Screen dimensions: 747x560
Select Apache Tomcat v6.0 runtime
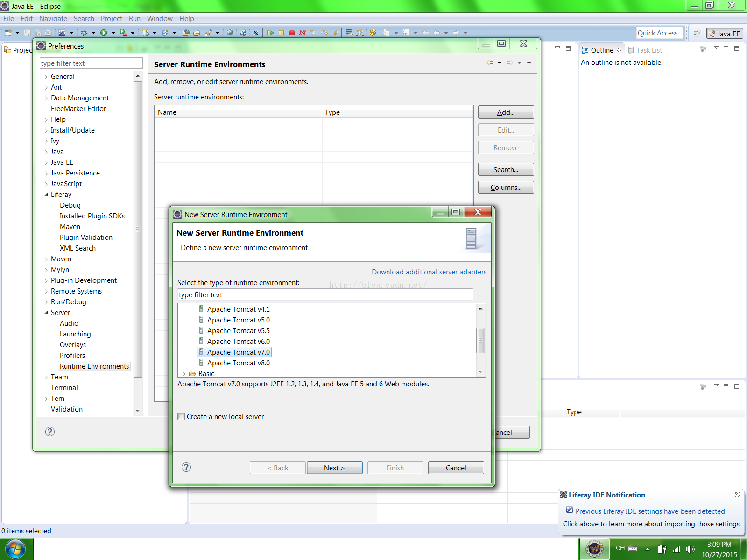click(238, 342)
